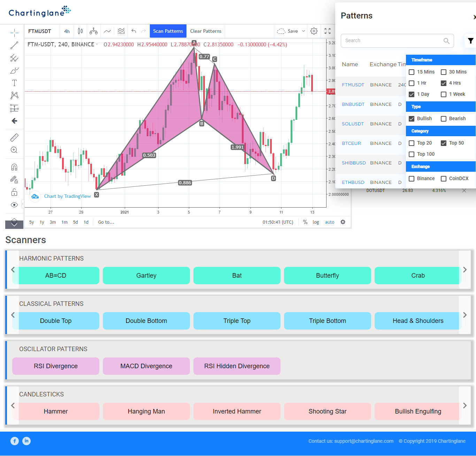Open the indicators menu
This screenshot has width=476, height=456.
click(108, 31)
